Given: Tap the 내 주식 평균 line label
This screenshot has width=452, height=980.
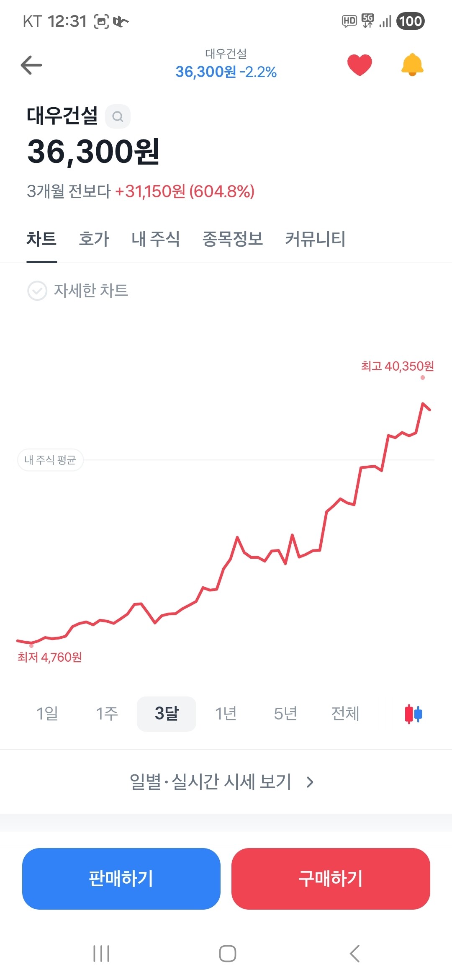Looking at the screenshot, I should [50, 460].
